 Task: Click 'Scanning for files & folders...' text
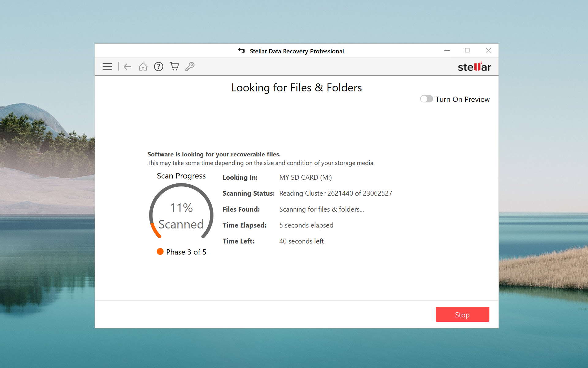click(x=322, y=209)
